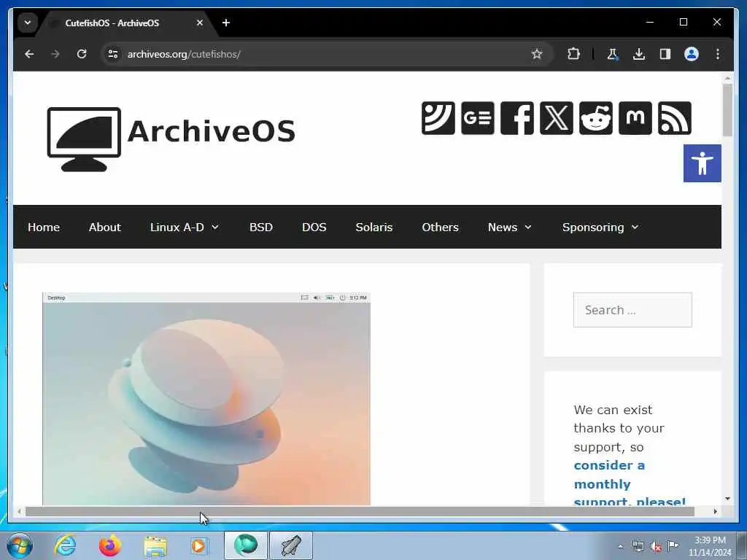Click the rocket app taskbar icon
747x560 pixels.
click(x=291, y=545)
